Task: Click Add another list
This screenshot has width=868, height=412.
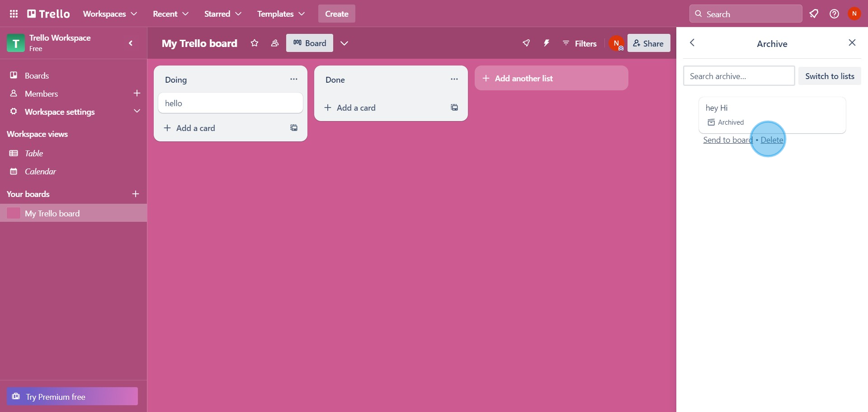Action: [x=552, y=78]
